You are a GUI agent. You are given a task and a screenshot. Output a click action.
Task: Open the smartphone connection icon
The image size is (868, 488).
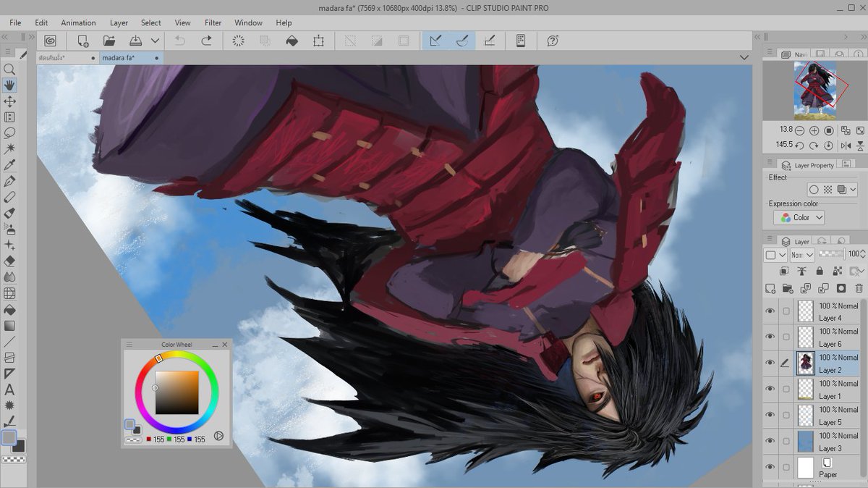point(520,41)
